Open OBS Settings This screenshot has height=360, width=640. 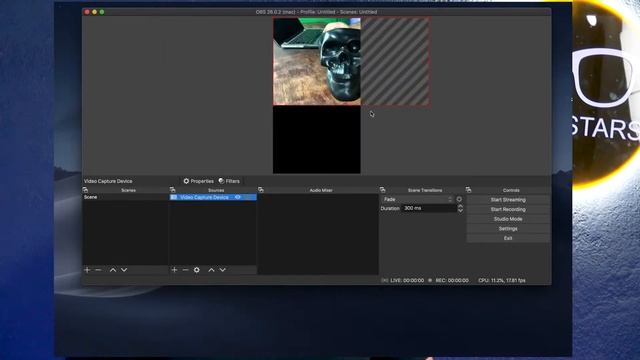pos(508,229)
